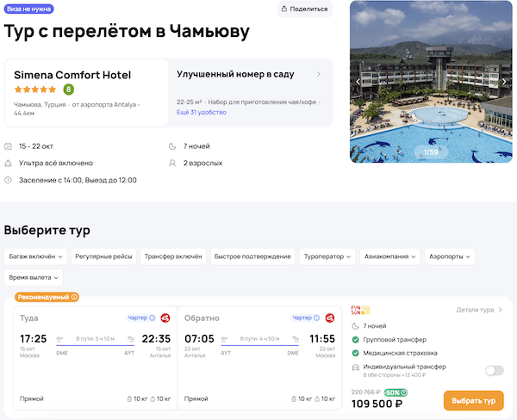Expand the Авиакомпания dropdown
Image resolution: width=517 pixels, height=420 pixels.
pos(389,256)
